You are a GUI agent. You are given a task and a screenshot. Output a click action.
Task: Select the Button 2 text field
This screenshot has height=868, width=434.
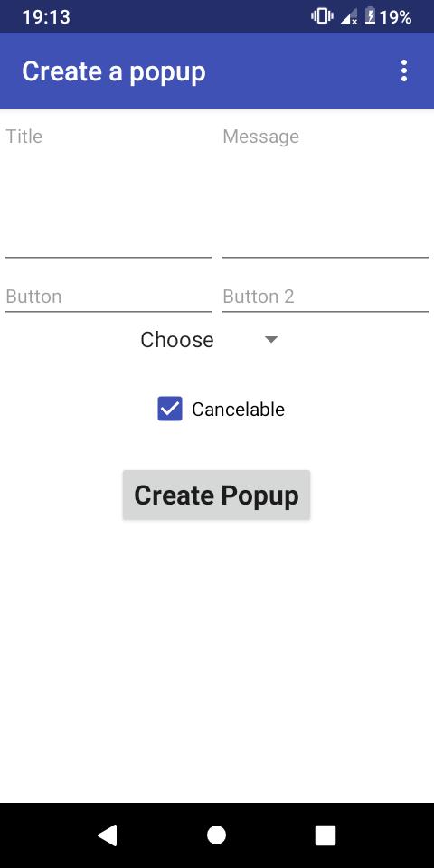(325, 297)
